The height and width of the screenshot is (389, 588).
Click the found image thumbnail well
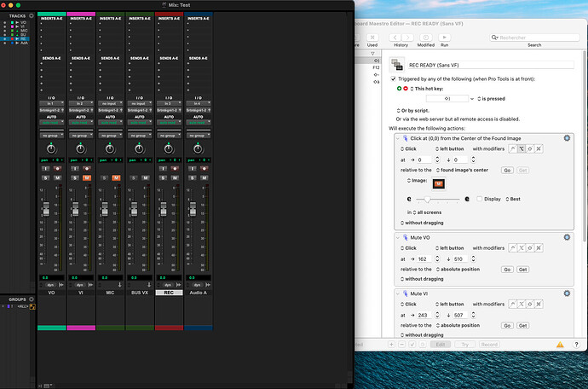(438, 183)
